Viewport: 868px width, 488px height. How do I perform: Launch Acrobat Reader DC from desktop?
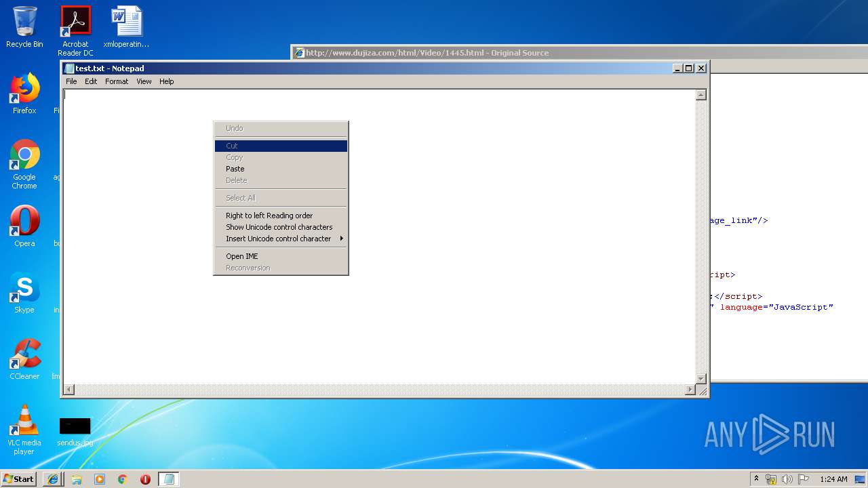tap(75, 30)
